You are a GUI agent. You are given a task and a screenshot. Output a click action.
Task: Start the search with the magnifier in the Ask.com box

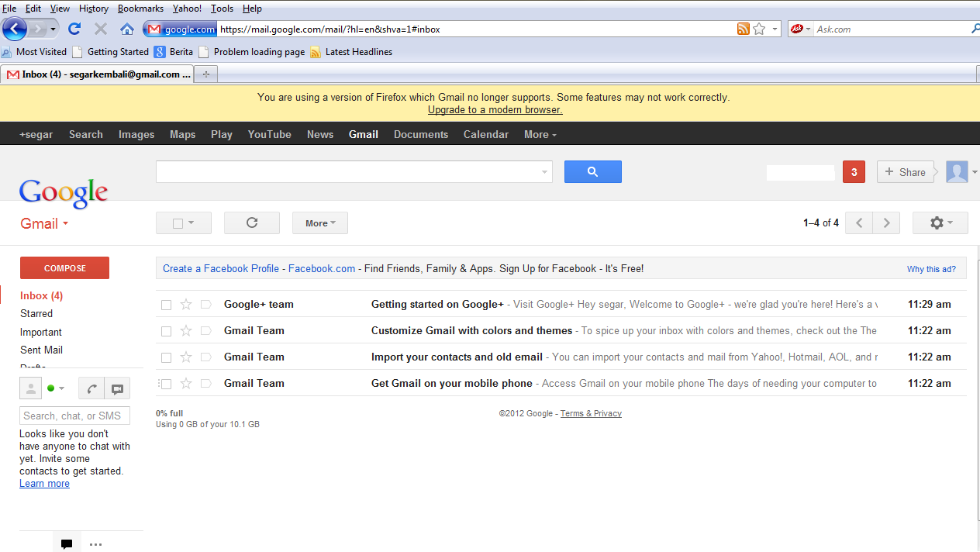click(975, 29)
